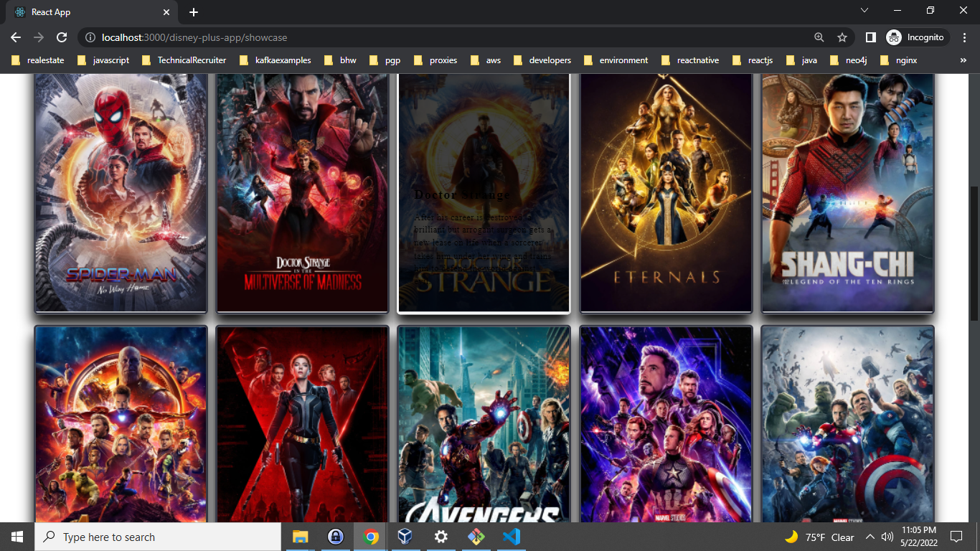This screenshot has width=980, height=551.
Task: Open the Incognito profile menu
Action: tap(918, 37)
